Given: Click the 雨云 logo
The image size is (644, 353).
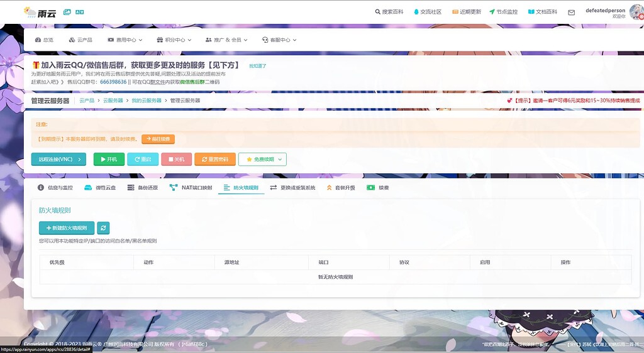Looking at the screenshot, I should point(40,13).
